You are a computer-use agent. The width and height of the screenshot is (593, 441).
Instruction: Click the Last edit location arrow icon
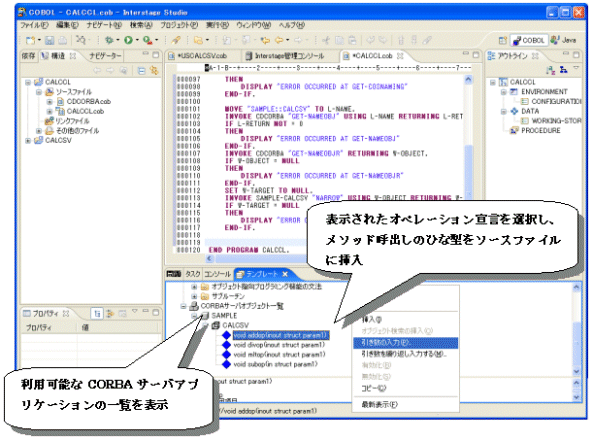pos(265,40)
